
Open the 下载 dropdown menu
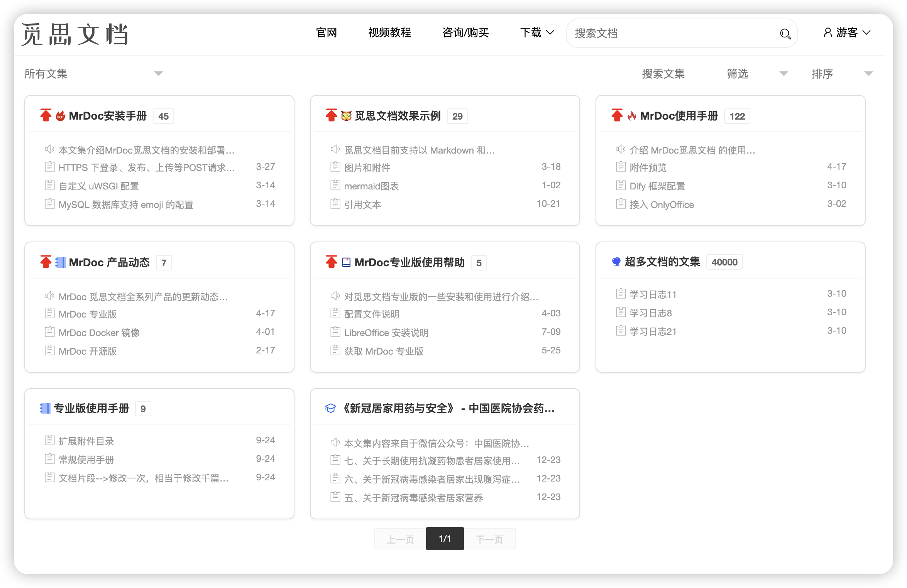pos(537,33)
